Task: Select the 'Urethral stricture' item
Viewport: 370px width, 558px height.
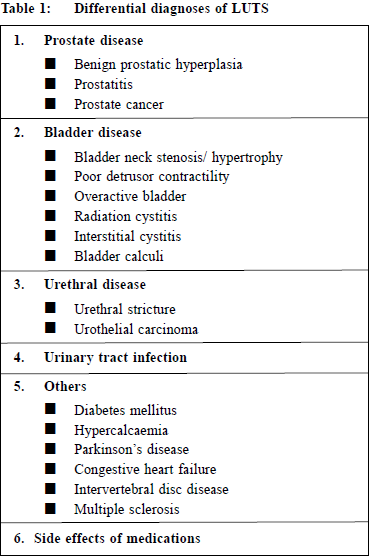Action: [x=125, y=309]
